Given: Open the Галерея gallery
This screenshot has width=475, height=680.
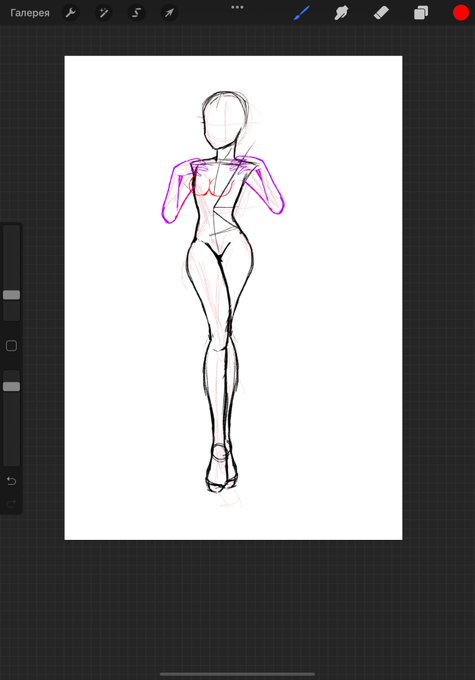Looking at the screenshot, I should [29, 13].
